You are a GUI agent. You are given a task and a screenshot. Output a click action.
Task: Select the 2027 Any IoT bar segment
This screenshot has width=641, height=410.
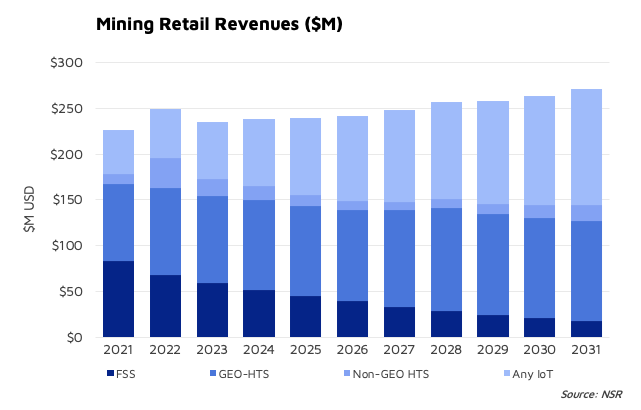point(399,156)
